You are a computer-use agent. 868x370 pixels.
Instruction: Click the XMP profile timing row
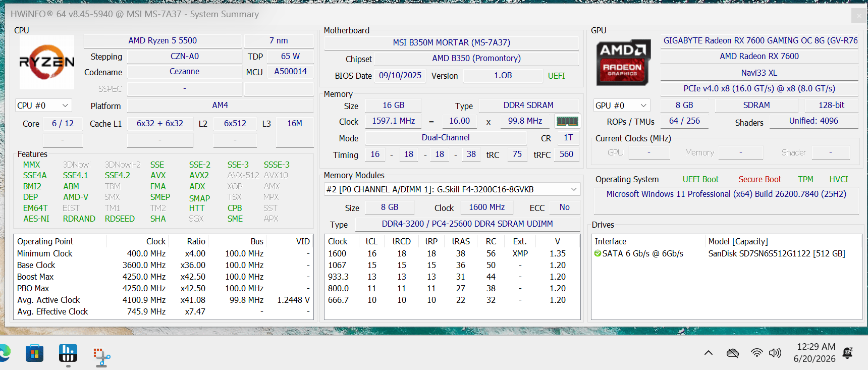point(452,254)
